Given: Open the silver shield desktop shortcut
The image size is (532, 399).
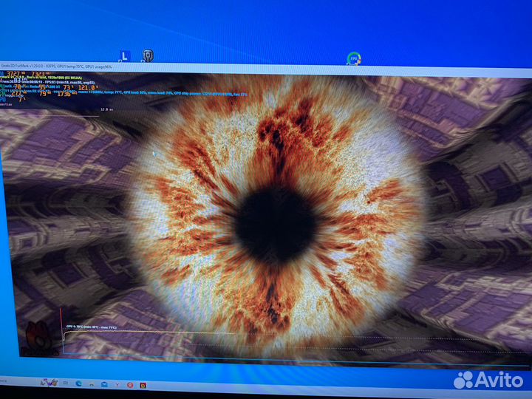Looking at the screenshot, I should 148,55.
